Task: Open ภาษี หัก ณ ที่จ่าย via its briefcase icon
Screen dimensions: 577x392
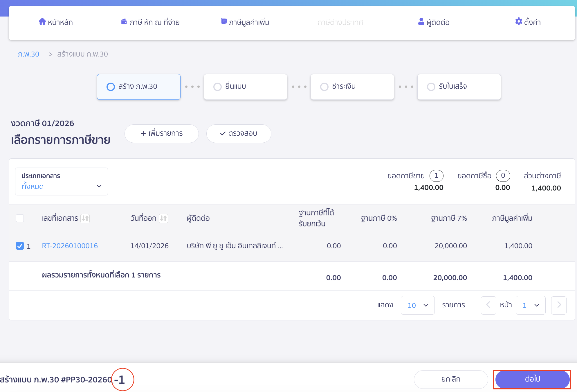Action: tap(124, 21)
